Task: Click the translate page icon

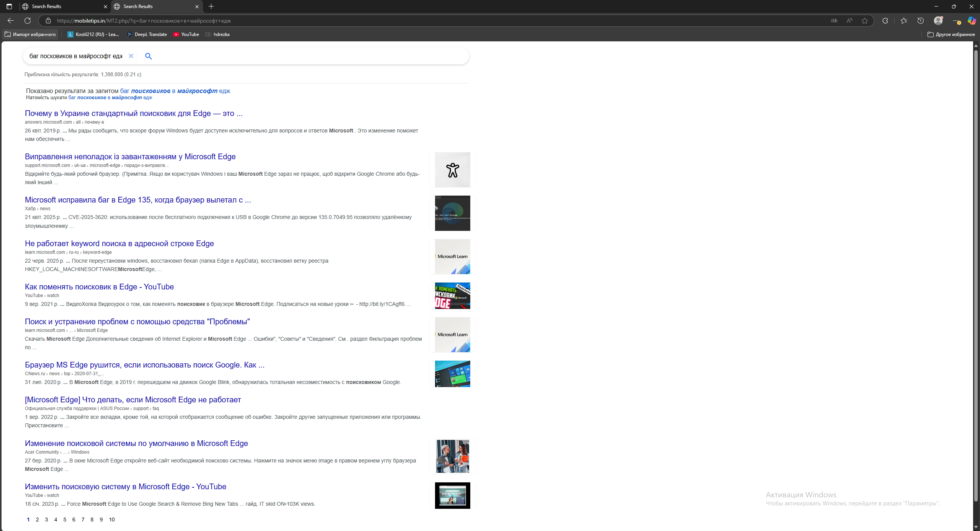Action: [834, 21]
